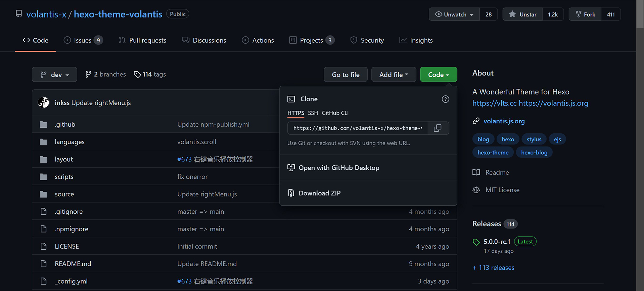644x291 pixels.
Task: Click the 1.2k stargazers count
Action: [x=553, y=14]
